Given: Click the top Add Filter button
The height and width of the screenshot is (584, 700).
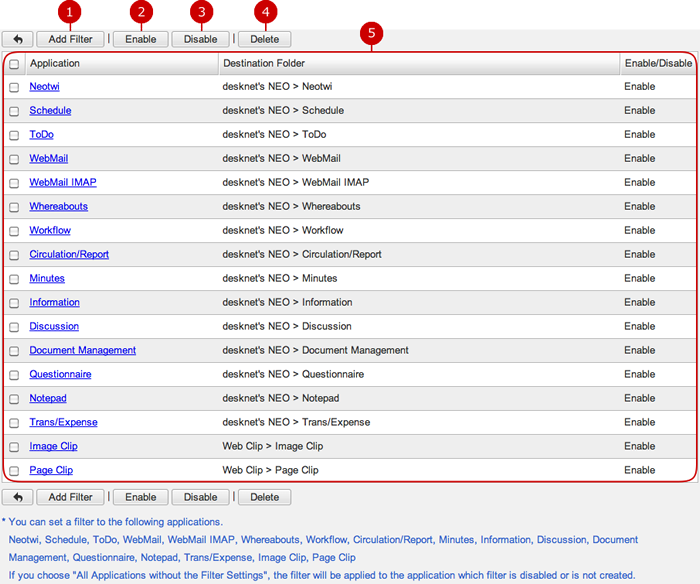Looking at the screenshot, I should click(70, 39).
